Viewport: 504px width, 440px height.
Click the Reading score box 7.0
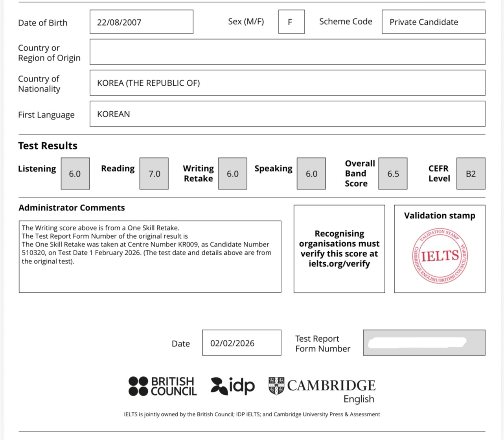(x=154, y=174)
